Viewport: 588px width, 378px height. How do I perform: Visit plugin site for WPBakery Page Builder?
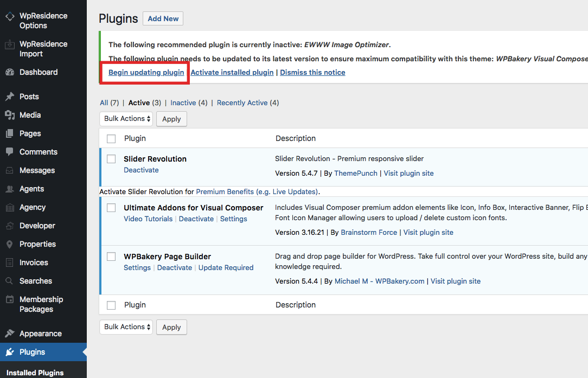[x=456, y=281]
